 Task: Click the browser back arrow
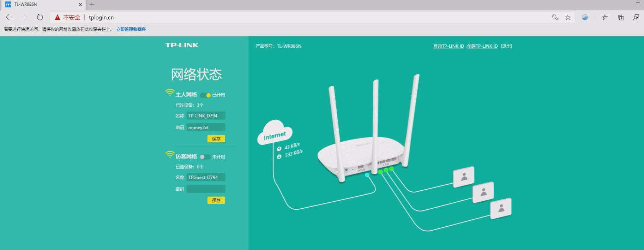(9, 17)
